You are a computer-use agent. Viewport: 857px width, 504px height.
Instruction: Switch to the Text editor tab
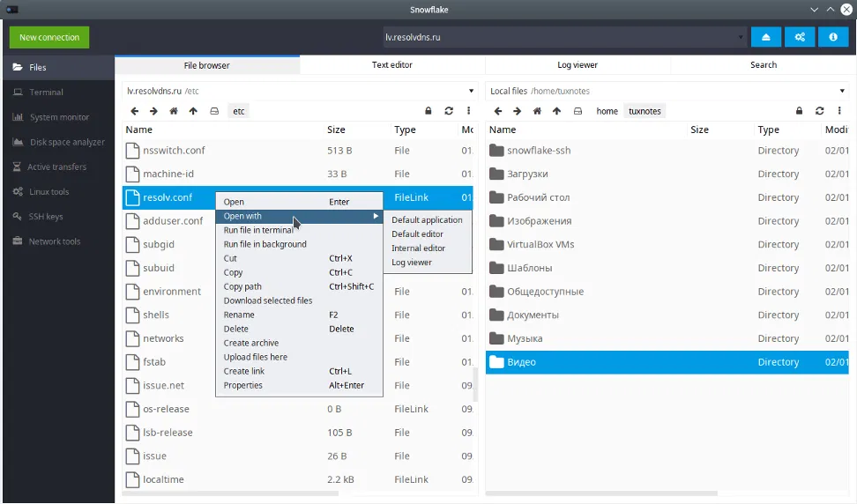(x=391, y=64)
